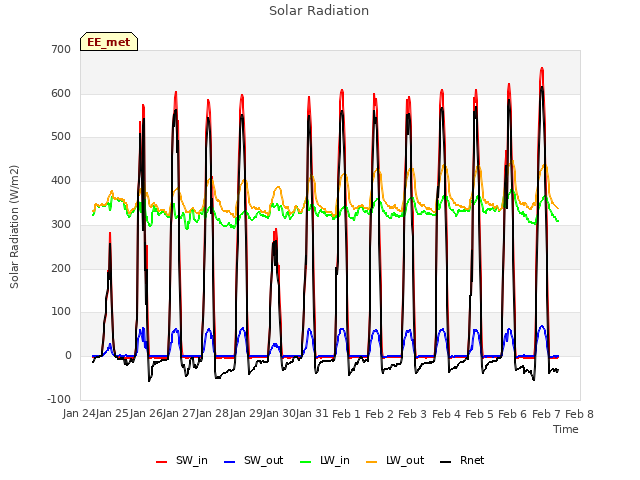Click the EE_met annotation label
Image resolution: width=640 pixels, height=480 pixels.
(x=109, y=42)
